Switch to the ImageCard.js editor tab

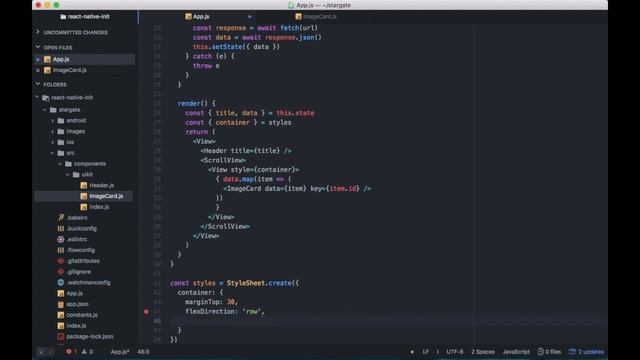(316, 17)
